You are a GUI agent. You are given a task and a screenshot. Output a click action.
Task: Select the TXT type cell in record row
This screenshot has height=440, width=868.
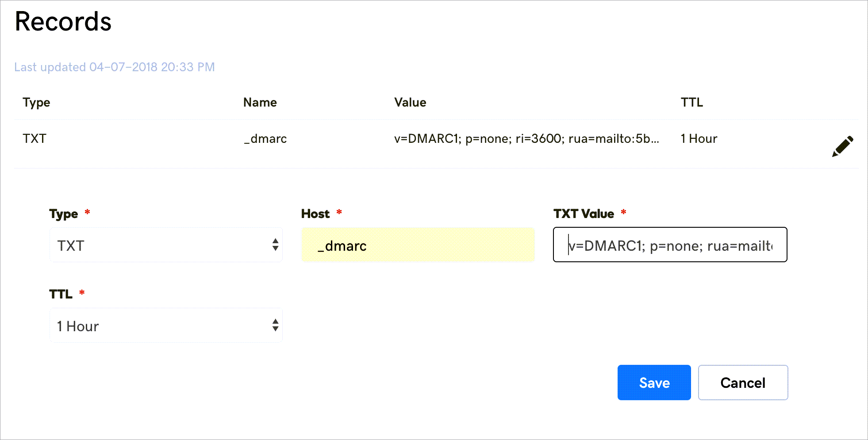coord(35,139)
